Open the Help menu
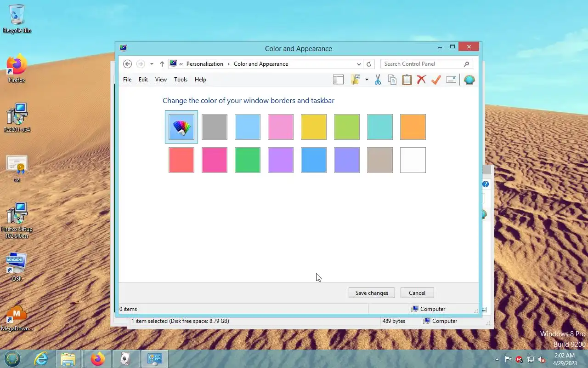 point(200,80)
